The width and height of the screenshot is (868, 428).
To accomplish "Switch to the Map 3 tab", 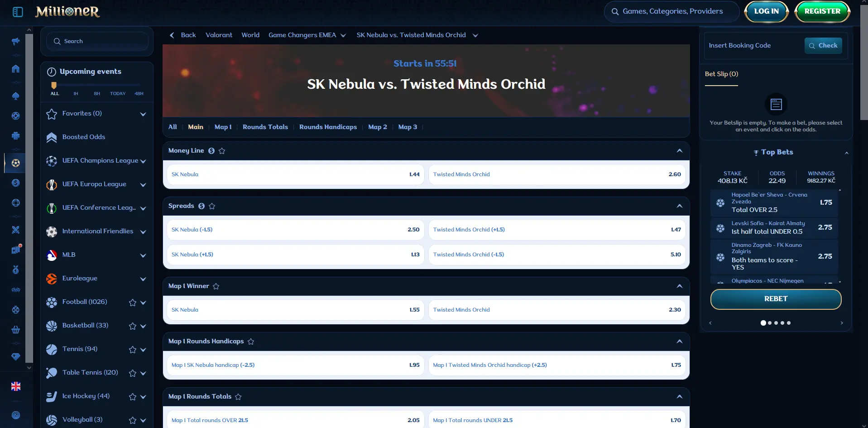I will [408, 127].
